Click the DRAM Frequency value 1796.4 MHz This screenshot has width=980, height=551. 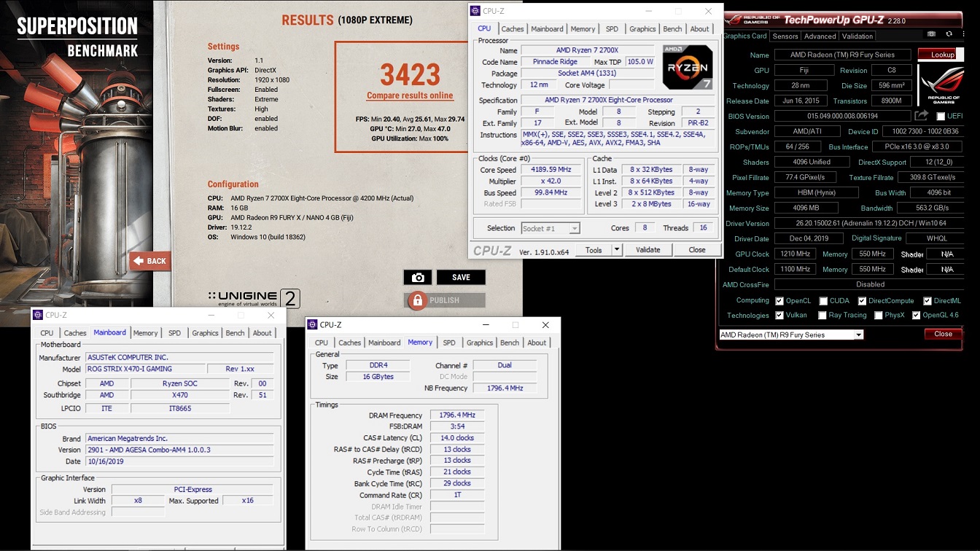(458, 415)
